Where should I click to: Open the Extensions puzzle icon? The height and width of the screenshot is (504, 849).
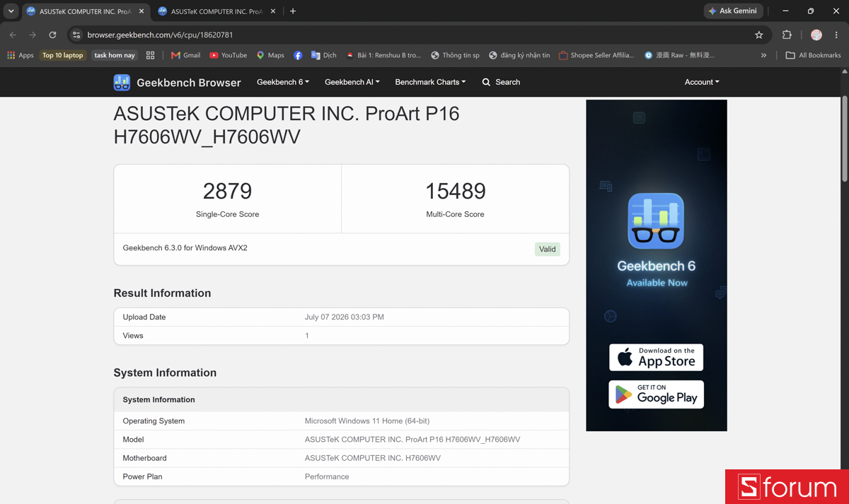point(787,35)
